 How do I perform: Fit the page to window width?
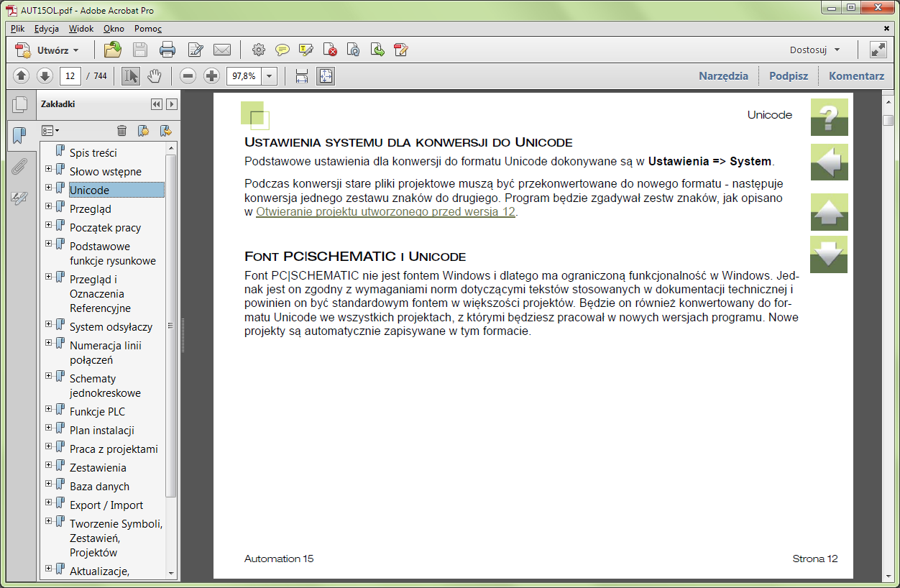tap(302, 75)
